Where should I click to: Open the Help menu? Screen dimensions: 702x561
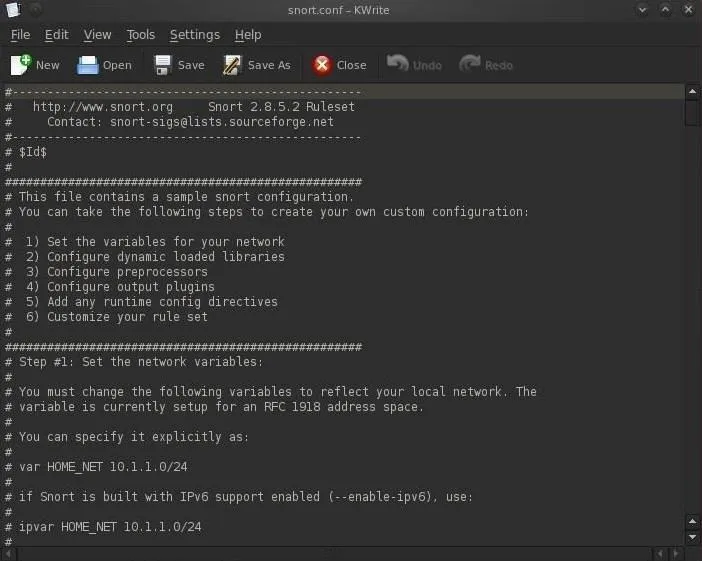pos(248,35)
